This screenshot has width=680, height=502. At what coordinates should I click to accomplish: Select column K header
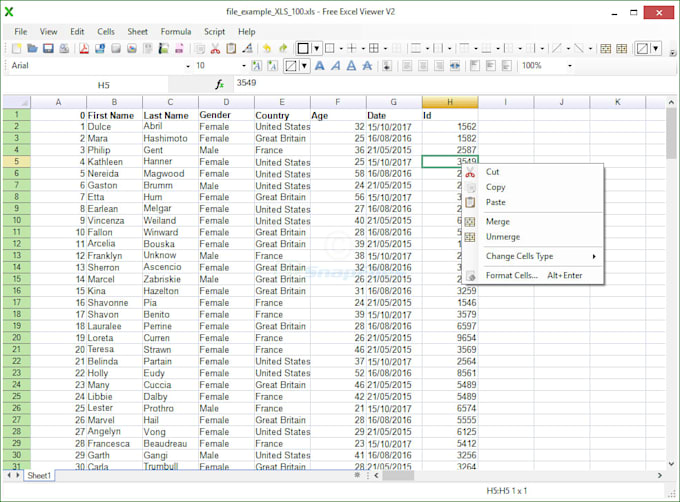coord(618,102)
